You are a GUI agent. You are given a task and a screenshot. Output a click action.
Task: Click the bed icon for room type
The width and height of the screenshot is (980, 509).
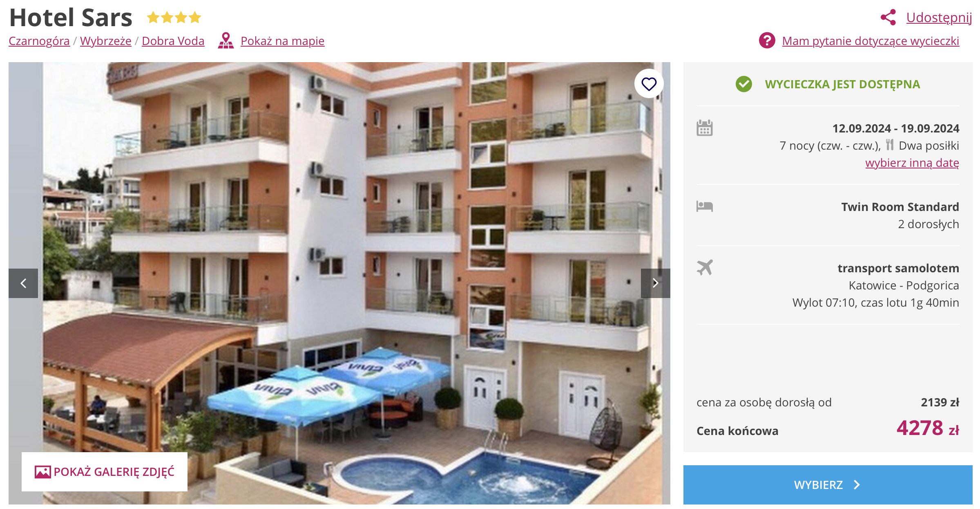coord(705,206)
